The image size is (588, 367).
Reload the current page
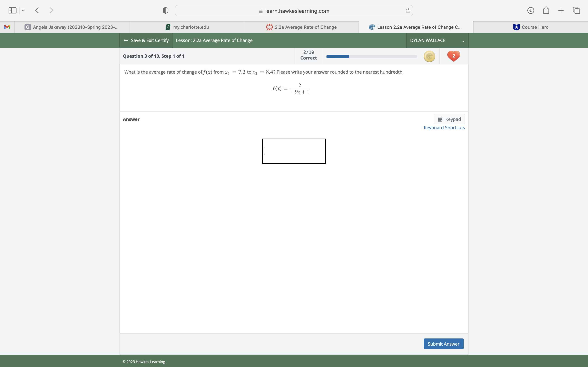407,10
